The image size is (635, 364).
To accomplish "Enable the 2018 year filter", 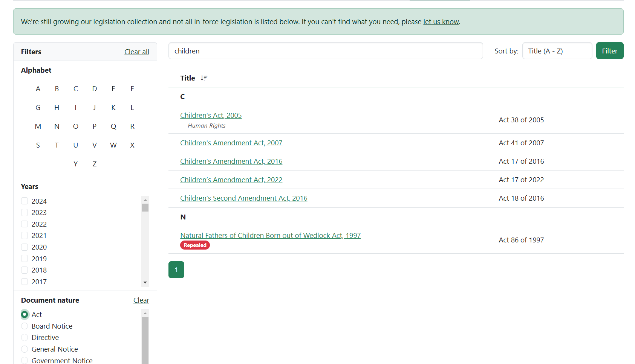I will [24, 270].
